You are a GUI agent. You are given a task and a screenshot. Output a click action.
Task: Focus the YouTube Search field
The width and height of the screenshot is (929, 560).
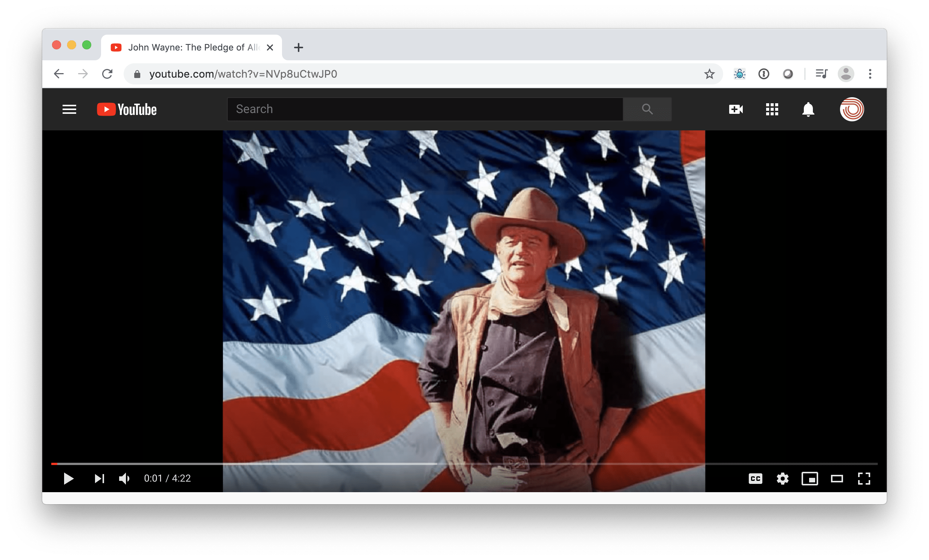pos(425,109)
